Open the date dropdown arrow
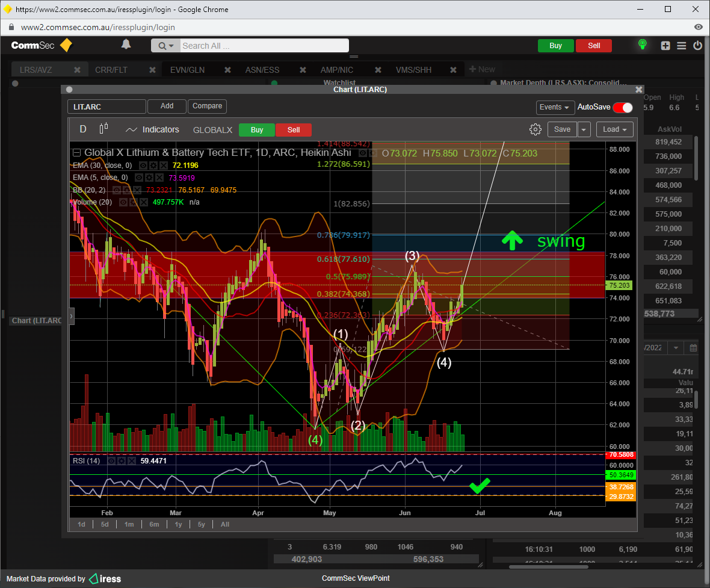The height and width of the screenshot is (588, 710). point(676,347)
